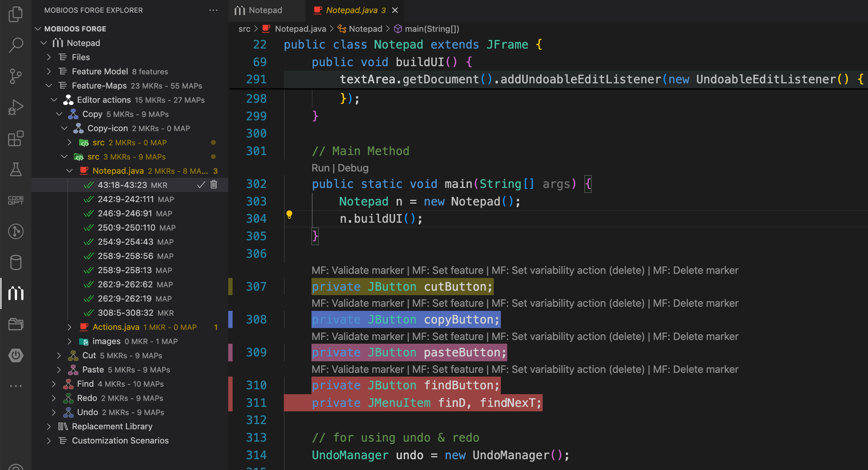Delete the 43:18-43:23 marker with trash icon
The height and width of the screenshot is (470, 868).
(214, 185)
